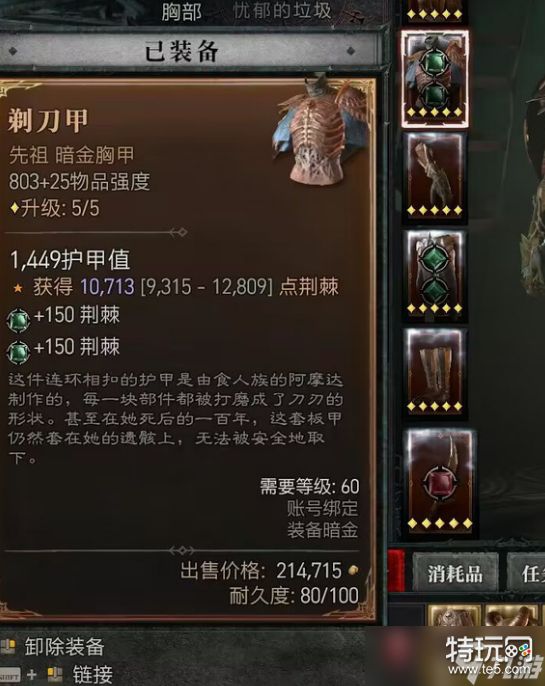The width and height of the screenshot is (545, 686).
Task: Select the weapon slot with red gem
Action: (440, 482)
